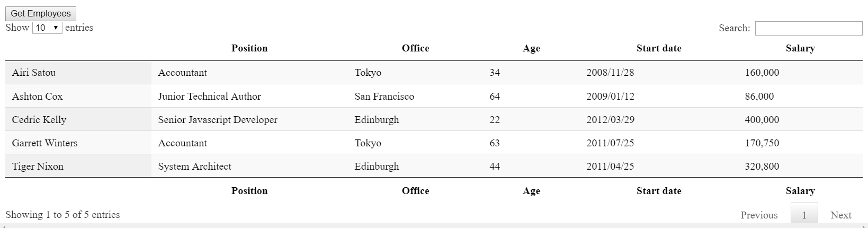Select page 1 in pagination
This screenshot has width=868, height=228.
(x=804, y=215)
